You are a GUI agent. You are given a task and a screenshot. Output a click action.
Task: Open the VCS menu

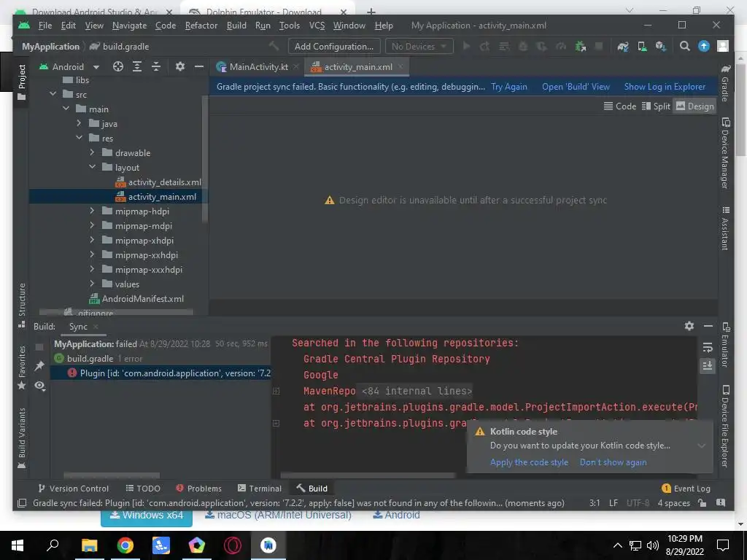317,26
